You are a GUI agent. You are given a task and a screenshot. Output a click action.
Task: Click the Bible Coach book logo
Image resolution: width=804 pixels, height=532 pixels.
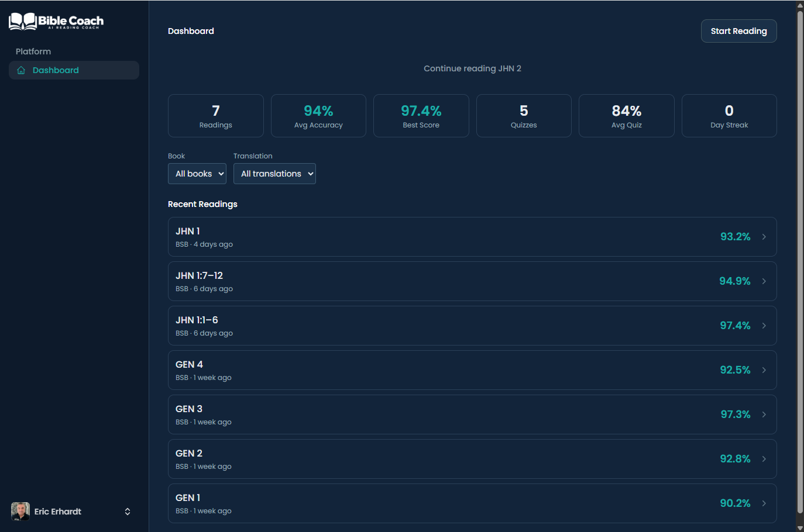click(x=56, y=22)
